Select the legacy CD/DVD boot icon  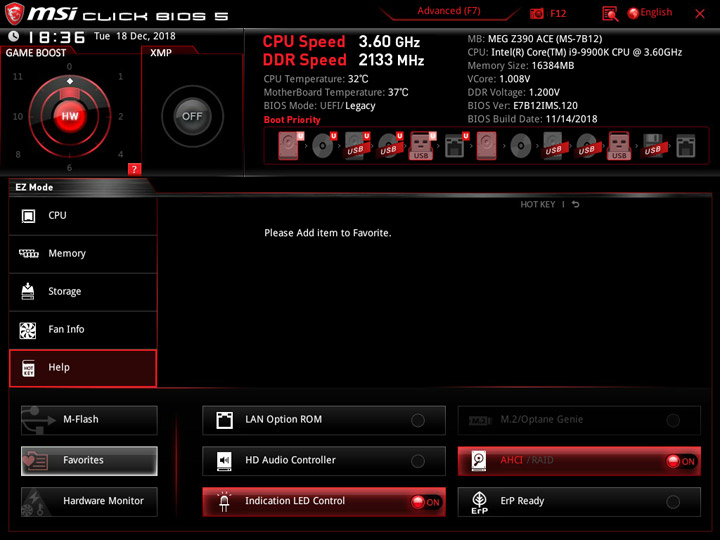tap(521, 146)
